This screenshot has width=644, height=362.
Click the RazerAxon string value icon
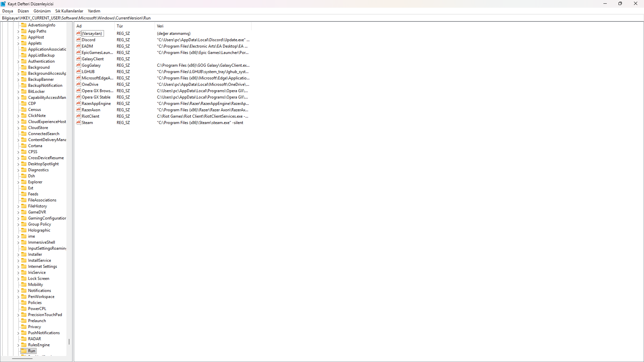(x=78, y=110)
